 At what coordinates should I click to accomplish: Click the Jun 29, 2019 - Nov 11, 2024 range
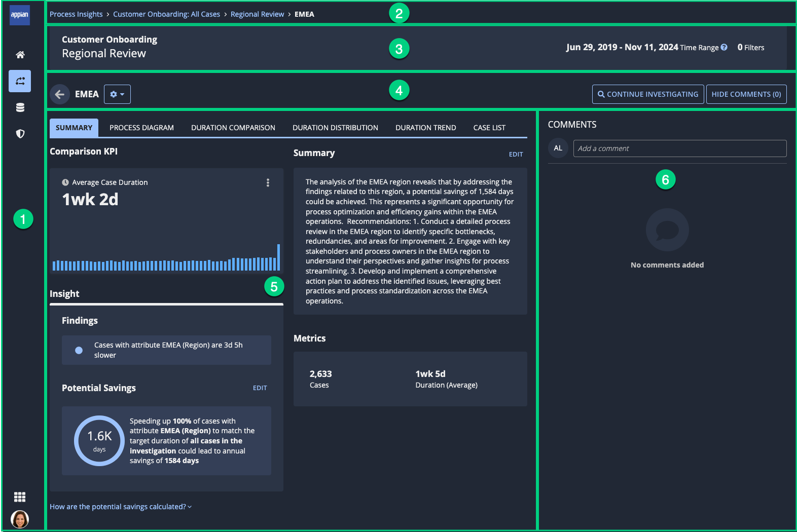pyautogui.click(x=622, y=47)
